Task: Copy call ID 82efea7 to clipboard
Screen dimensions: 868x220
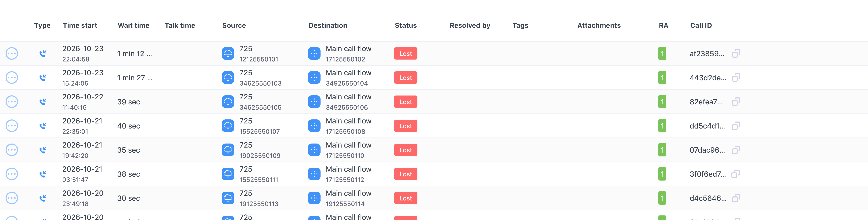Action: (x=736, y=102)
